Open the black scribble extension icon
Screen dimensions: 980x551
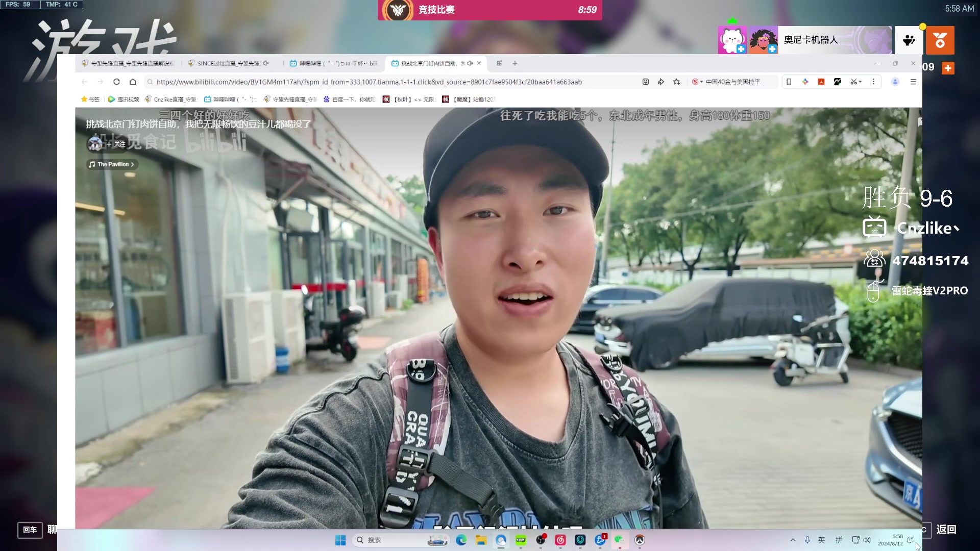coord(838,82)
